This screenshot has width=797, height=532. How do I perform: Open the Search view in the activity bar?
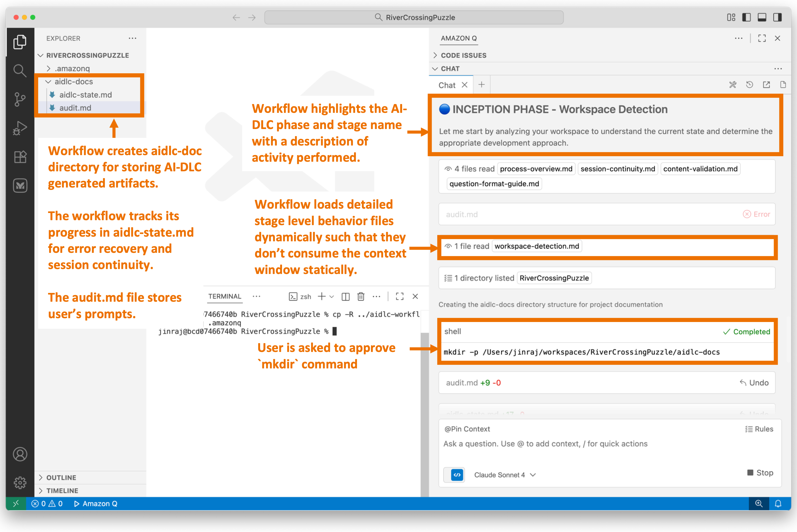coord(20,71)
